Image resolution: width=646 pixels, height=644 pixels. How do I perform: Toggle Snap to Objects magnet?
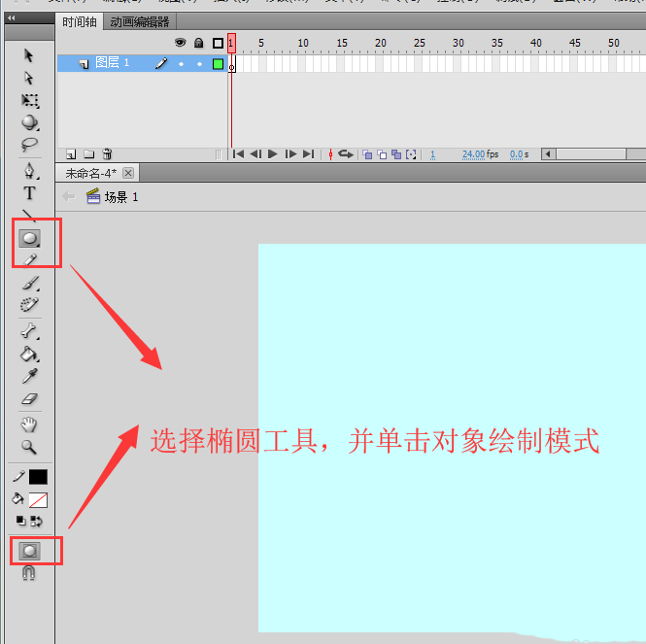point(28,573)
